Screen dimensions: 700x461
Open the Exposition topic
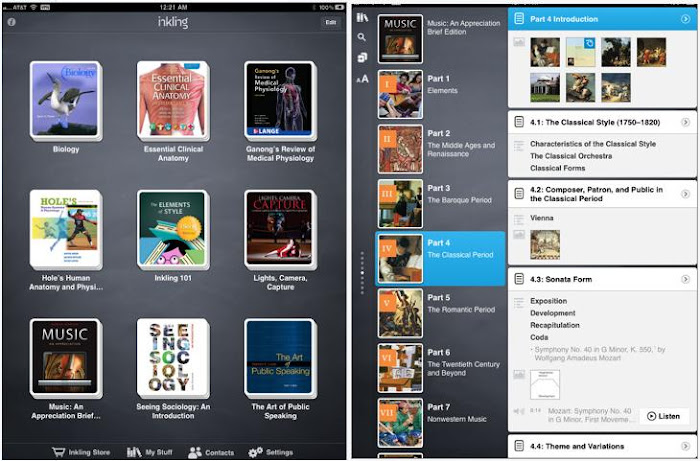[548, 301]
